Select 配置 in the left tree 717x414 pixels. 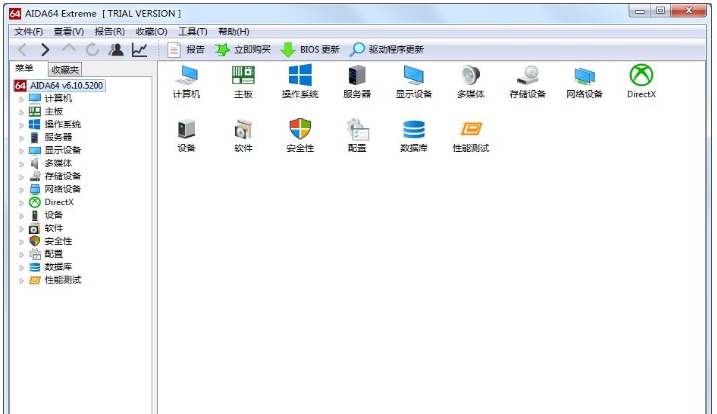pyautogui.click(x=54, y=254)
